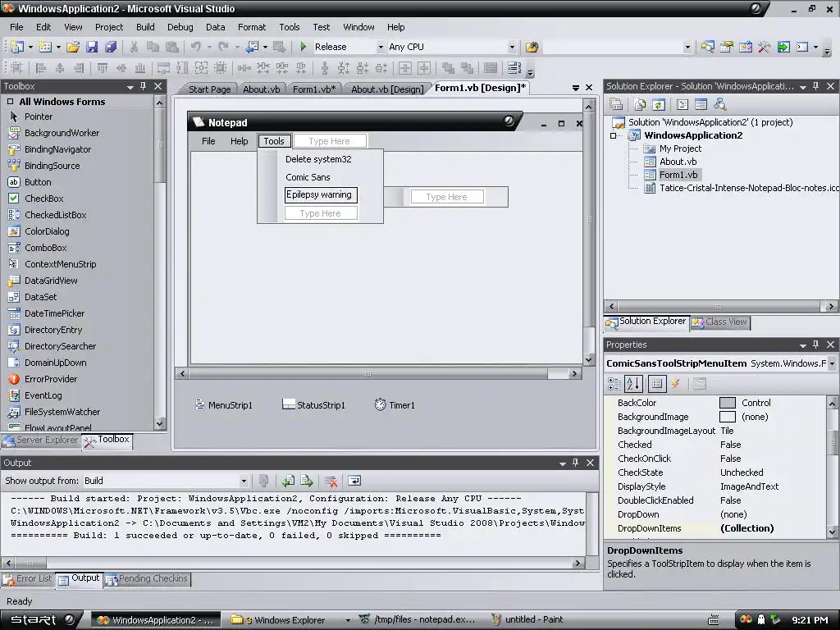This screenshot has width=840, height=630.
Task: Open the Toolbox hammer-and-wrench icon
Action: (764, 47)
